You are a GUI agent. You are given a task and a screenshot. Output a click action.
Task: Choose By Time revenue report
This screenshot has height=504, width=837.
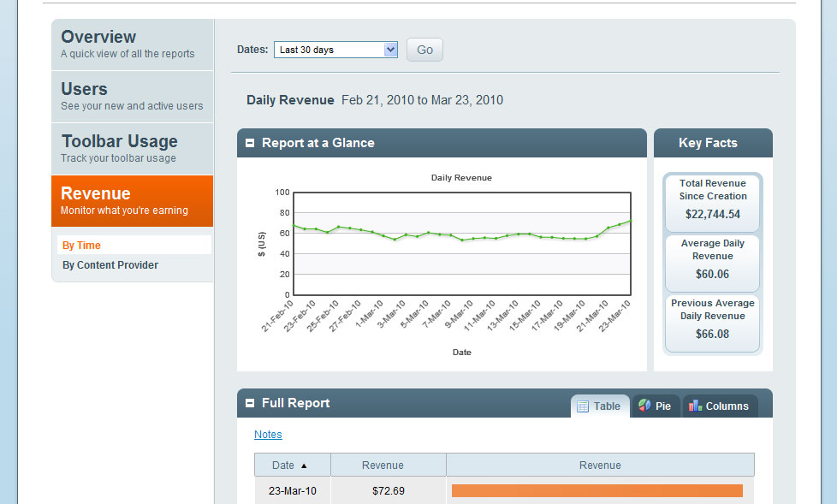click(x=82, y=246)
